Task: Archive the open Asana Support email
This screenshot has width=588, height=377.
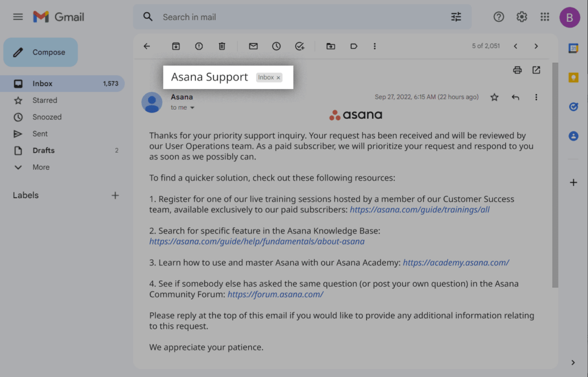Action: point(176,46)
